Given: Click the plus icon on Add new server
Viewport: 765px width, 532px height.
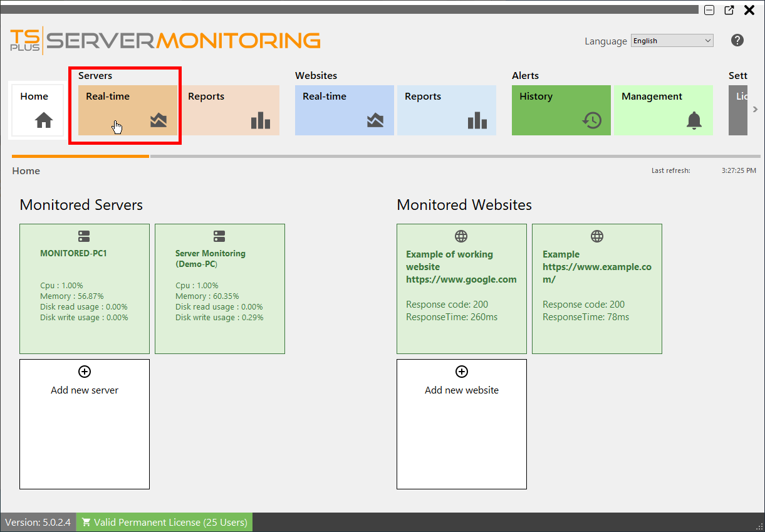Looking at the screenshot, I should (x=84, y=372).
